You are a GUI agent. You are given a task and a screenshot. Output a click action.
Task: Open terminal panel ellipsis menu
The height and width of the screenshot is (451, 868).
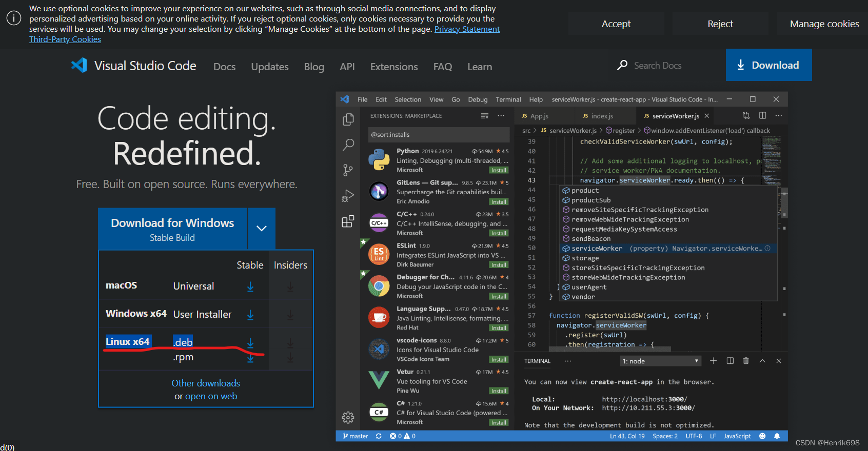(568, 361)
